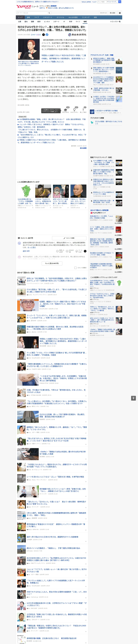Viewport: 138px width, 644px height.
Task: Open 返信 38件 replies link
Action: click(x=26, y=251)
